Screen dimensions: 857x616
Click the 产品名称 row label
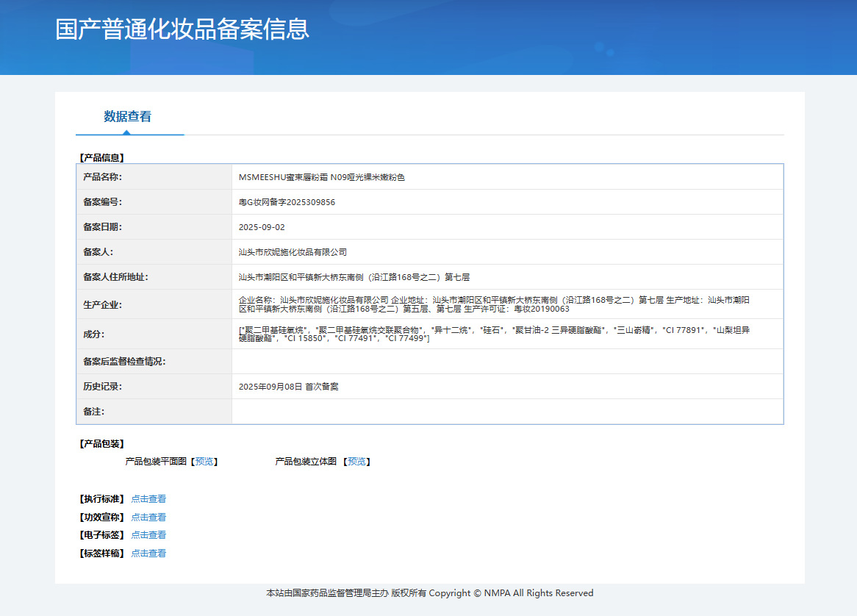[102, 177]
